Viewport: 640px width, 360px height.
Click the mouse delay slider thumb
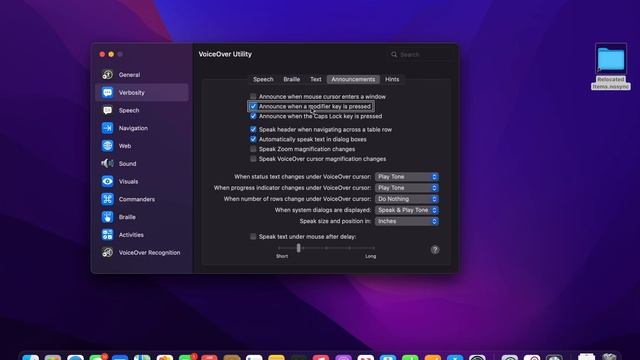point(298,248)
